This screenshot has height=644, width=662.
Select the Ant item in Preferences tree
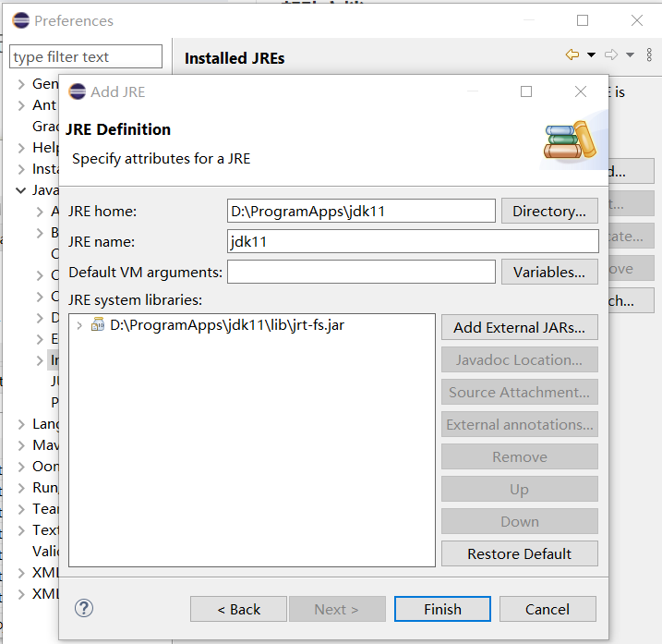pos(44,104)
